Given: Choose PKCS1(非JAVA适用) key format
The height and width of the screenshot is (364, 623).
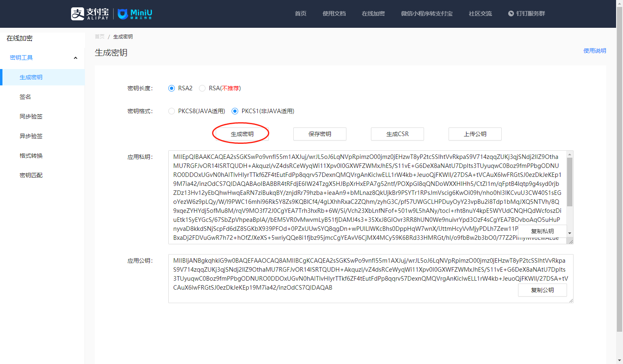Looking at the screenshot, I should 235,111.
